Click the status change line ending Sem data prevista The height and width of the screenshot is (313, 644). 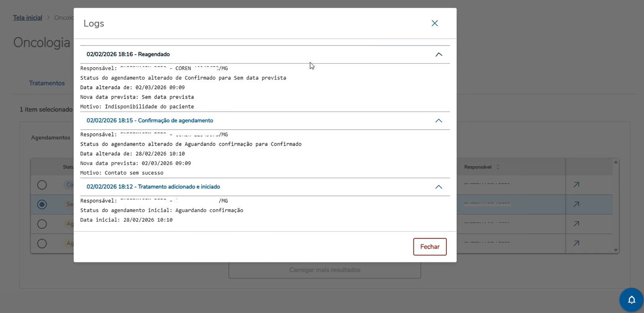[183, 78]
